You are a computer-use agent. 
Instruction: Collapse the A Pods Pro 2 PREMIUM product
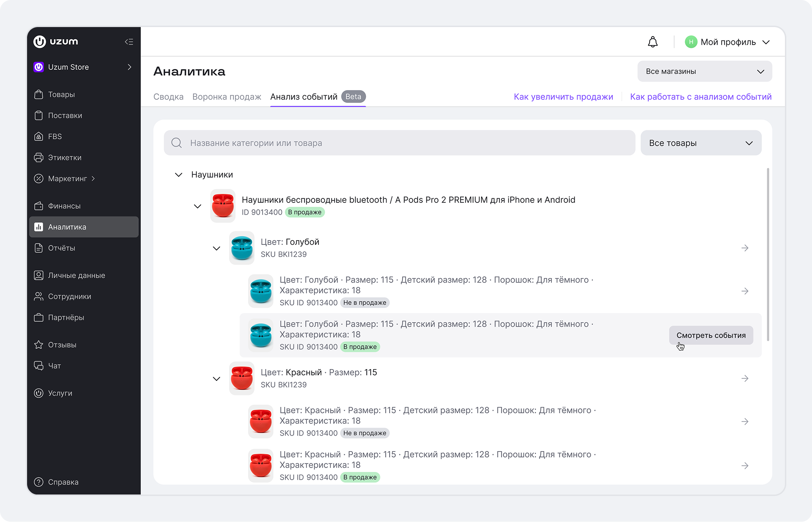198,206
